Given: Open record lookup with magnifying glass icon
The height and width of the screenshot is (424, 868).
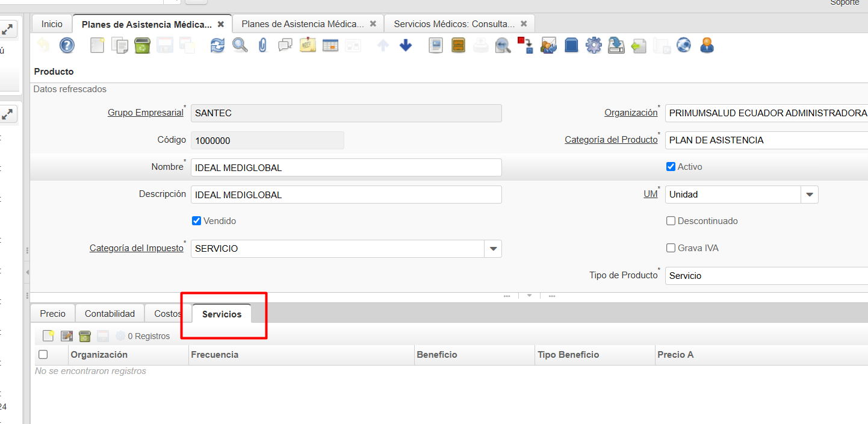Looking at the screenshot, I should pyautogui.click(x=240, y=45).
